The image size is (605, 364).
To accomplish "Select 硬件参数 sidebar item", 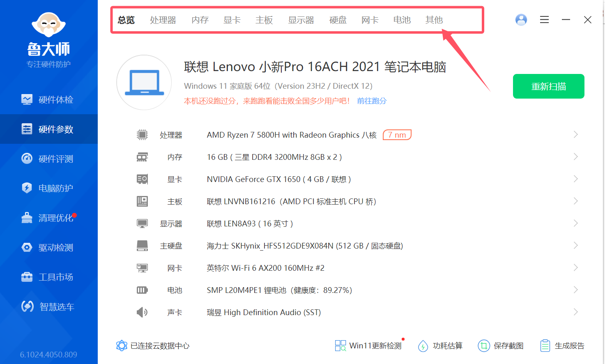I will click(x=49, y=129).
